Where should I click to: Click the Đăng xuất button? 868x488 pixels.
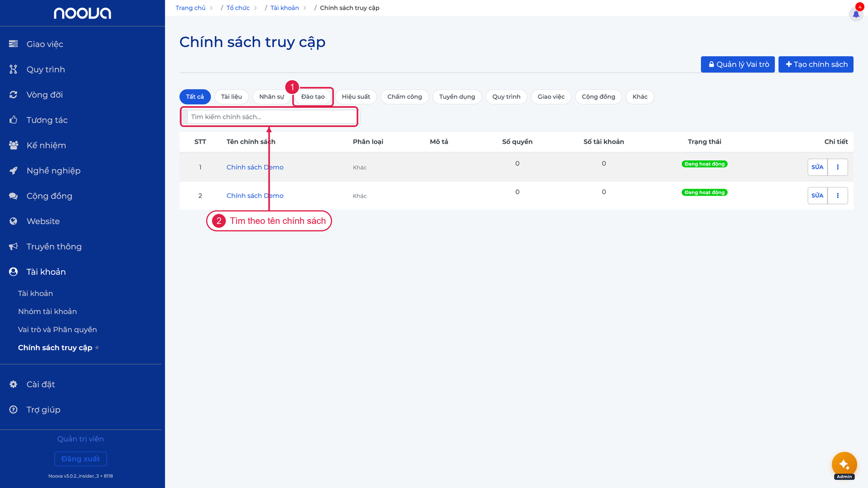(81, 459)
